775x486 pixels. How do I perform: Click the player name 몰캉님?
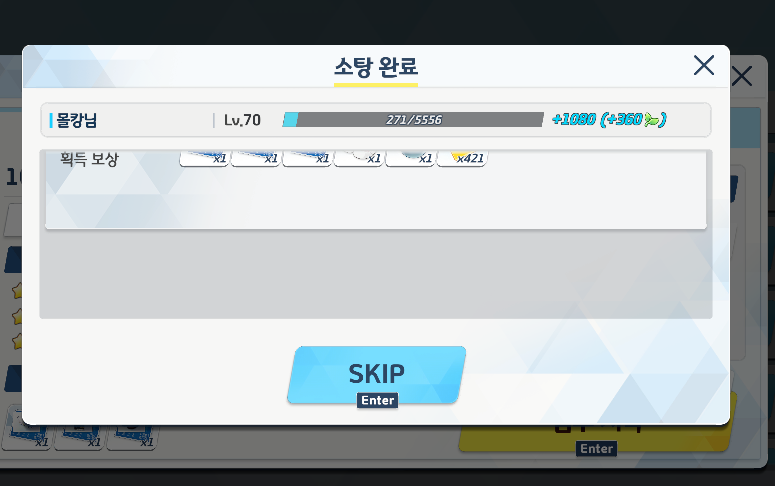[77, 120]
